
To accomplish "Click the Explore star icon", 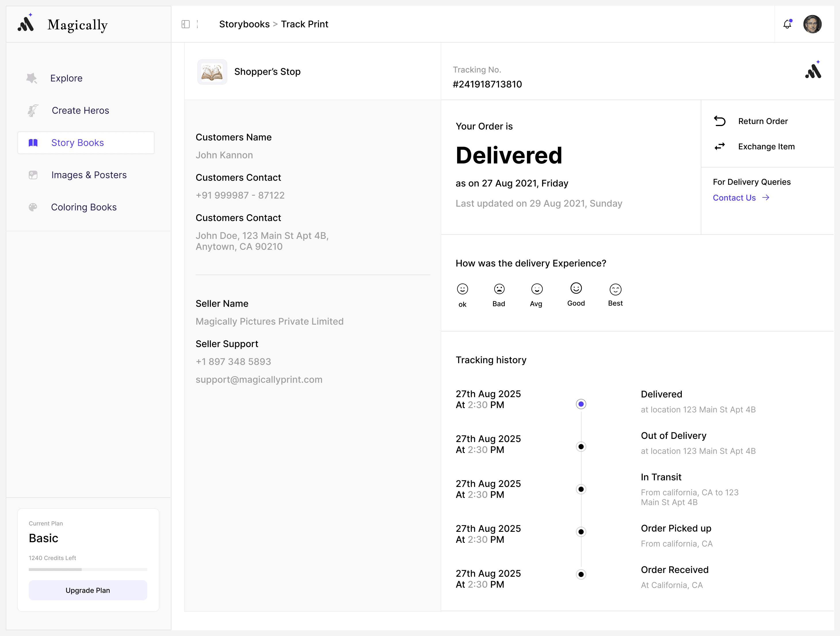I will (32, 78).
